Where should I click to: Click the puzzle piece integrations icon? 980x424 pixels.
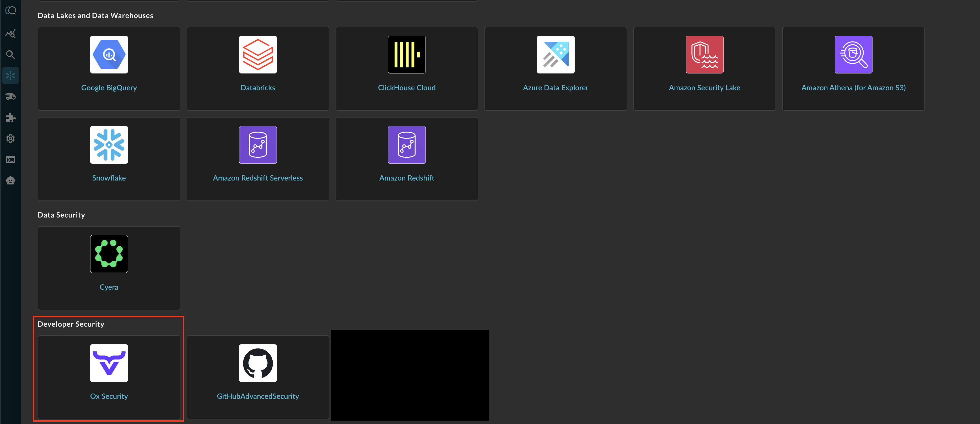11,118
